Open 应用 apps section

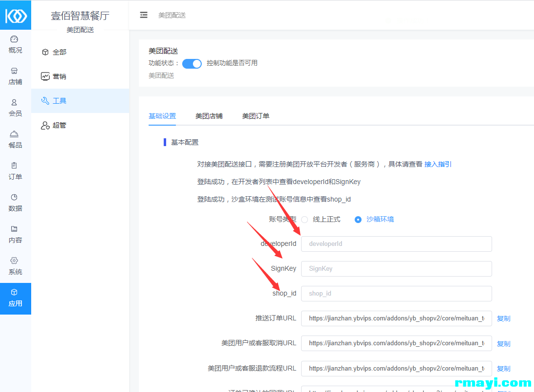(x=15, y=299)
